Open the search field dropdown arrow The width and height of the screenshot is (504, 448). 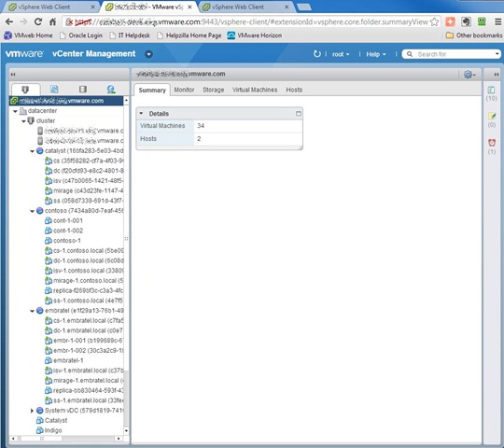tap(497, 54)
